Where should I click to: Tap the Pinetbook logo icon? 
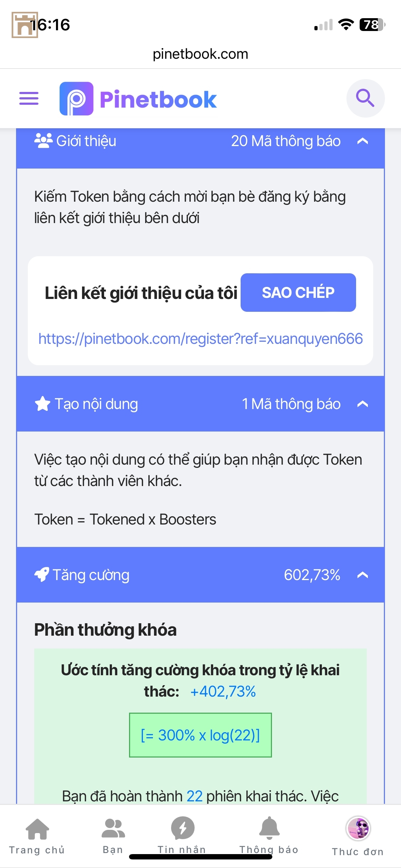[x=76, y=99]
